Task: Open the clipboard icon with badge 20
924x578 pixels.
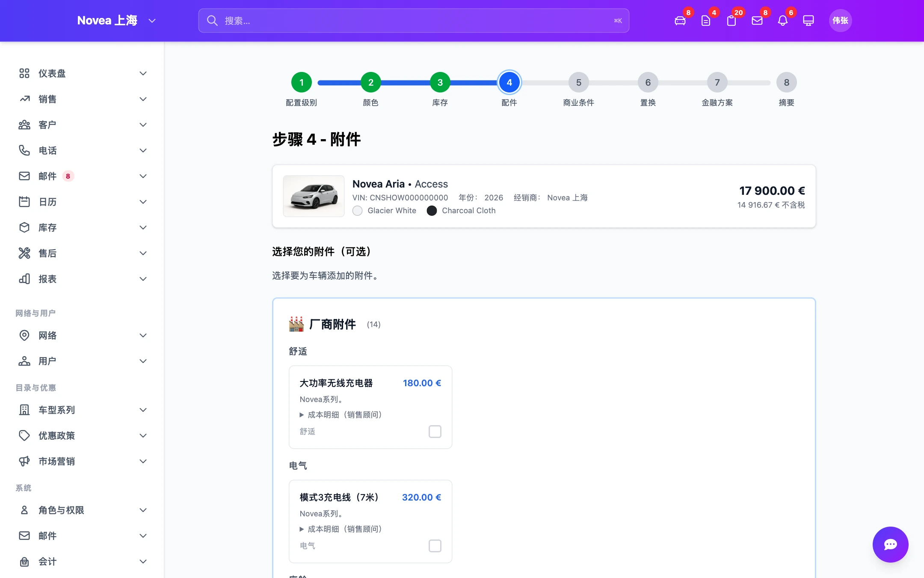Action: pyautogui.click(x=731, y=21)
